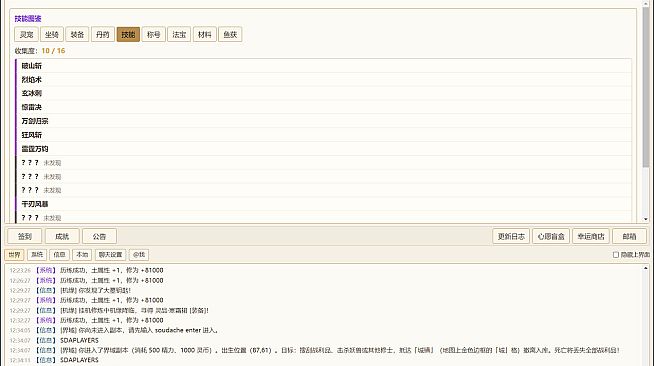Viewport: 654px width, 366px height.
Task: Open the 签到 daily check-in button
Action: 25,236
